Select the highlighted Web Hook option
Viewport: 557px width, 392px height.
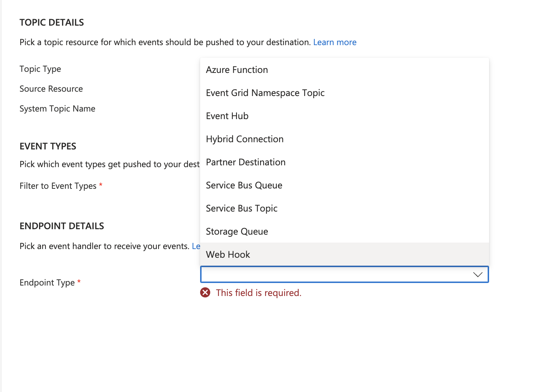(x=228, y=254)
